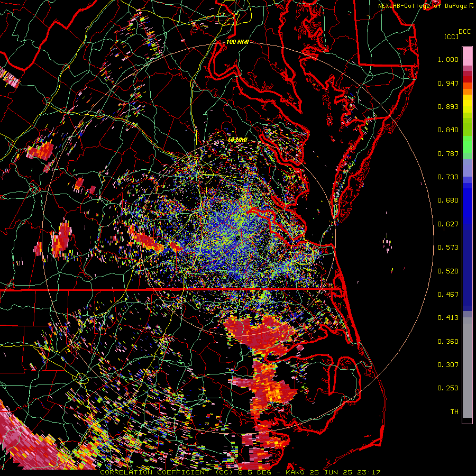Screen dimensions: 476x476
Task: Click the 0.627 scale value
Action: (x=448, y=224)
